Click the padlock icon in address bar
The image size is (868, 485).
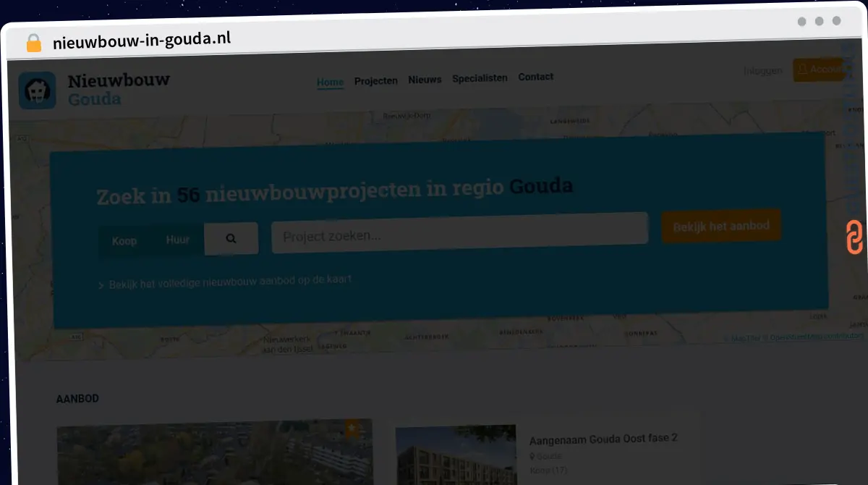[33, 43]
